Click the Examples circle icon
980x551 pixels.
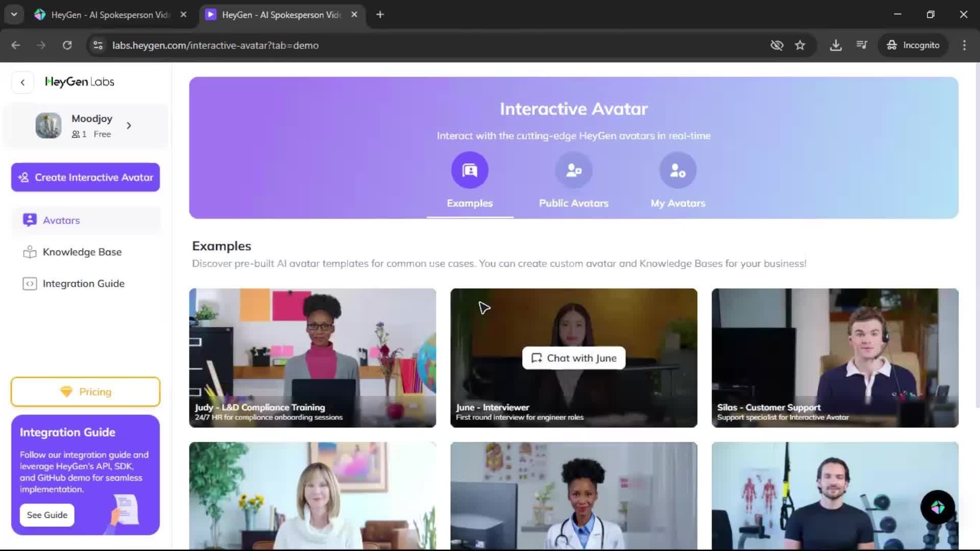pos(470,170)
